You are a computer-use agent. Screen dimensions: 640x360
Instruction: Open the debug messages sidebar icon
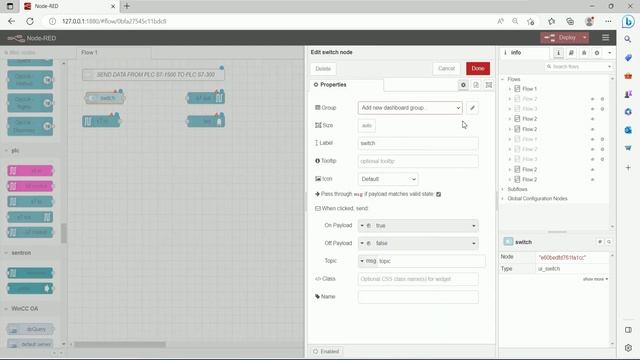point(584,53)
